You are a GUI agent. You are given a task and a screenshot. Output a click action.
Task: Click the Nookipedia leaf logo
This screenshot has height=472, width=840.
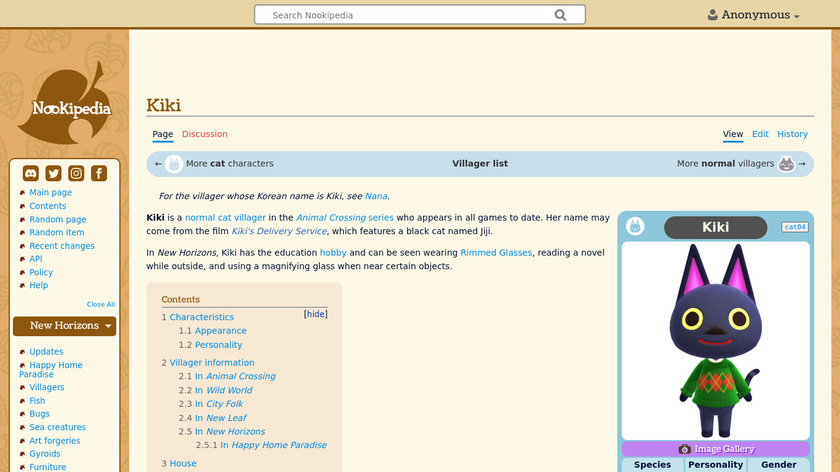tap(65, 103)
